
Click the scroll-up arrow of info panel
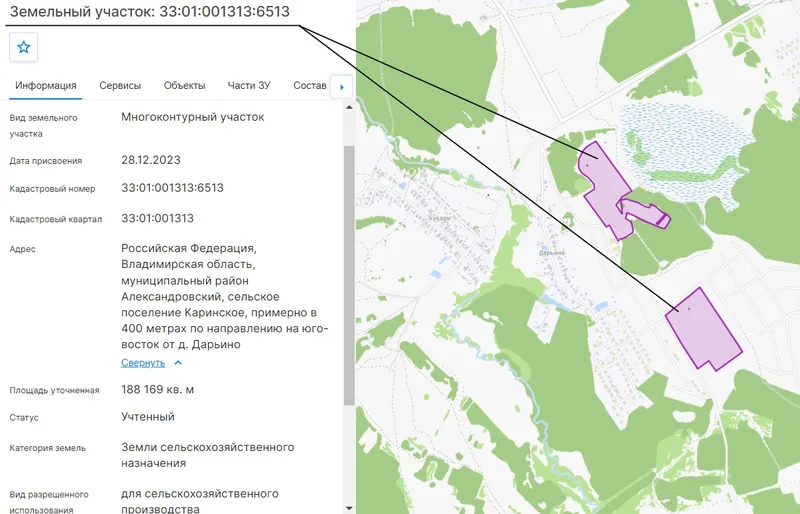click(x=349, y=107)
